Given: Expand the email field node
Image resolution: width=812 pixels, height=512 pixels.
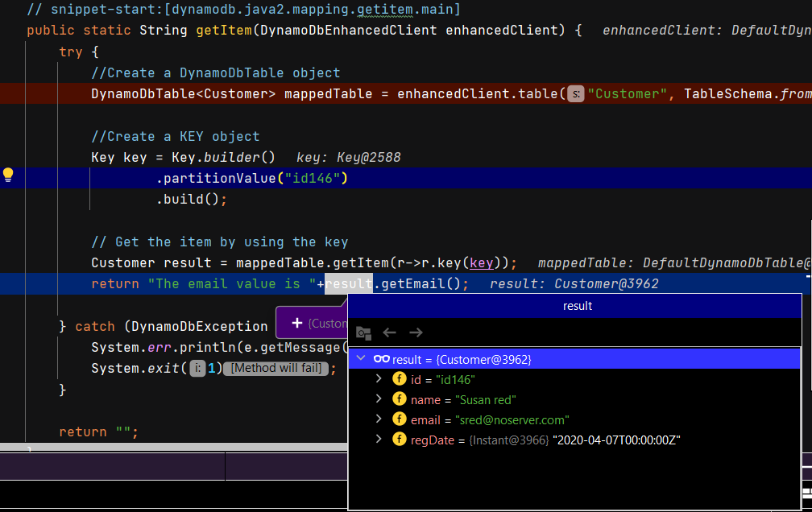Looking at the screenshot, I should [x=379, y=419].
